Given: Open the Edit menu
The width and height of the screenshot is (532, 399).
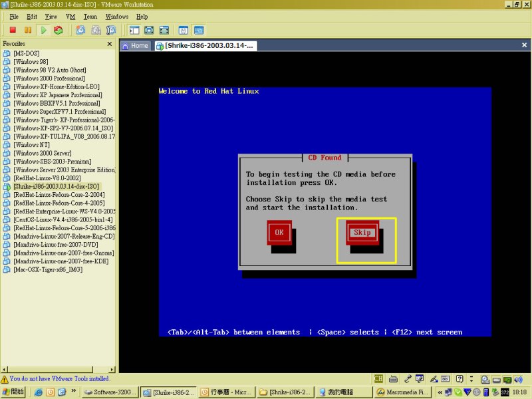Looking at the screenshot, I should (32, 17).
